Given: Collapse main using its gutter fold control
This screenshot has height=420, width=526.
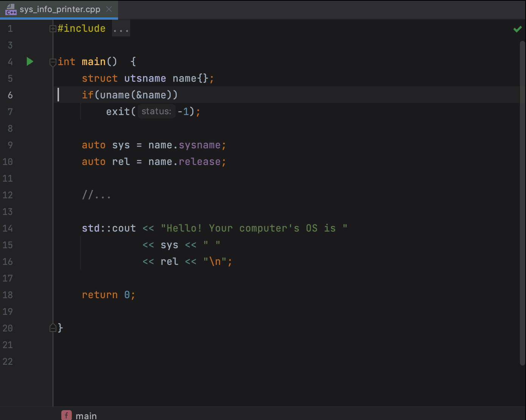Looking at the screenshot, I should (53, 62).
